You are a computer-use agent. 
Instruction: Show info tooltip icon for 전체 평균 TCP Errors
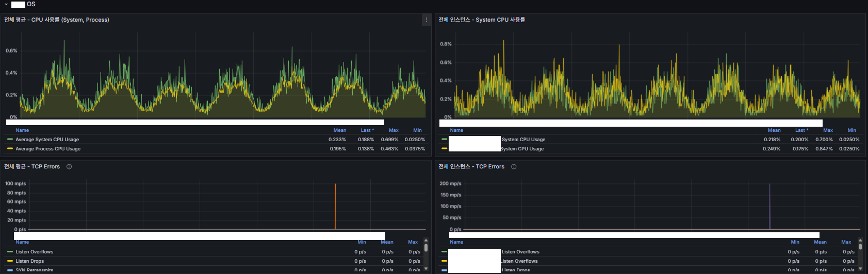tap(69, 167)
